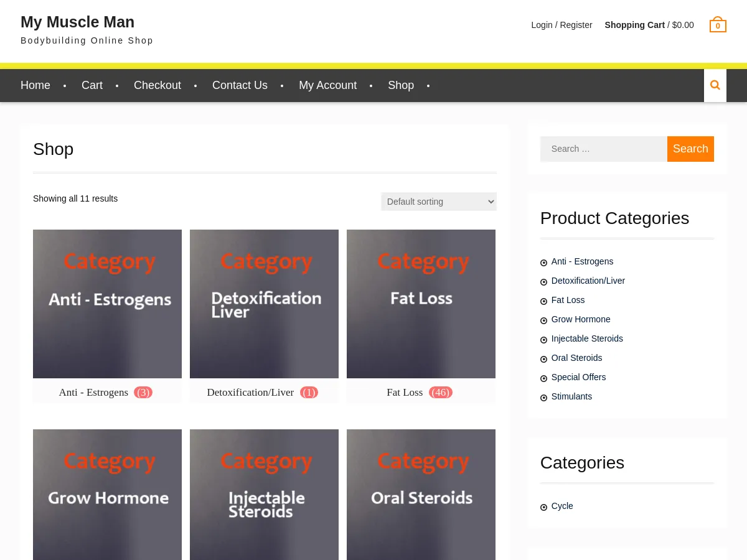Click the shopping bag icon showing 0
Viewport: 747px width, 560px height.
point(717,24)
